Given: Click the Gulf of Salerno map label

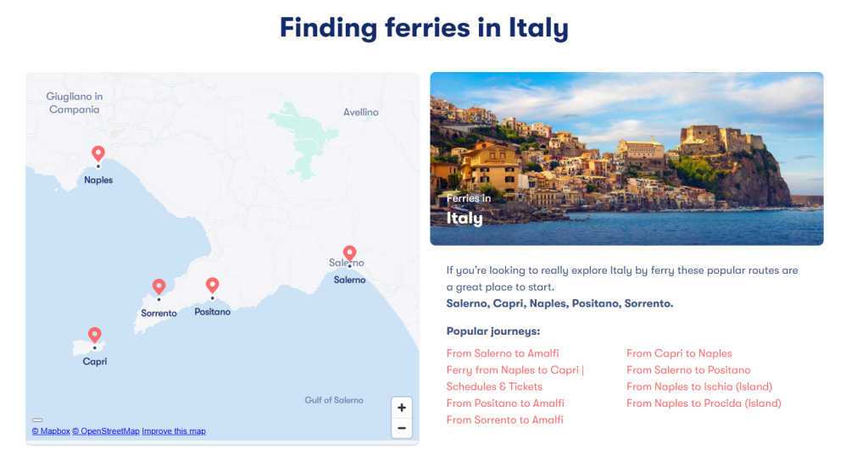Looking at the screenshot, I should (334, 400).
